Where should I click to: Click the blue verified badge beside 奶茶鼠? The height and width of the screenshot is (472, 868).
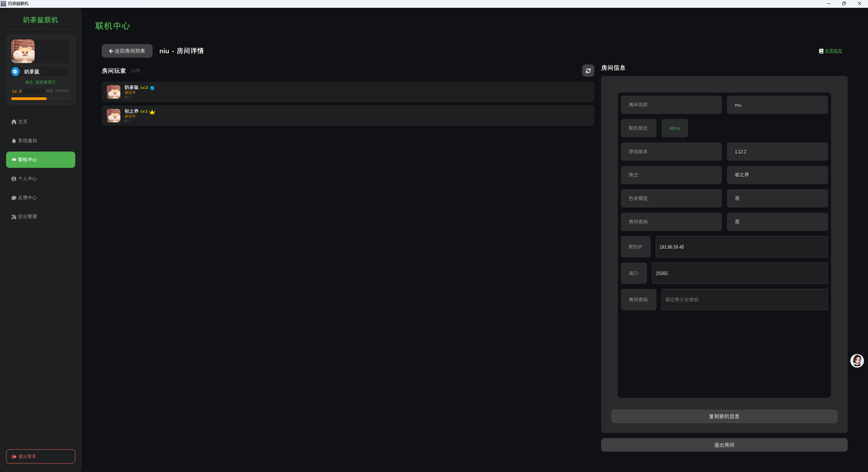coord(152,88)
